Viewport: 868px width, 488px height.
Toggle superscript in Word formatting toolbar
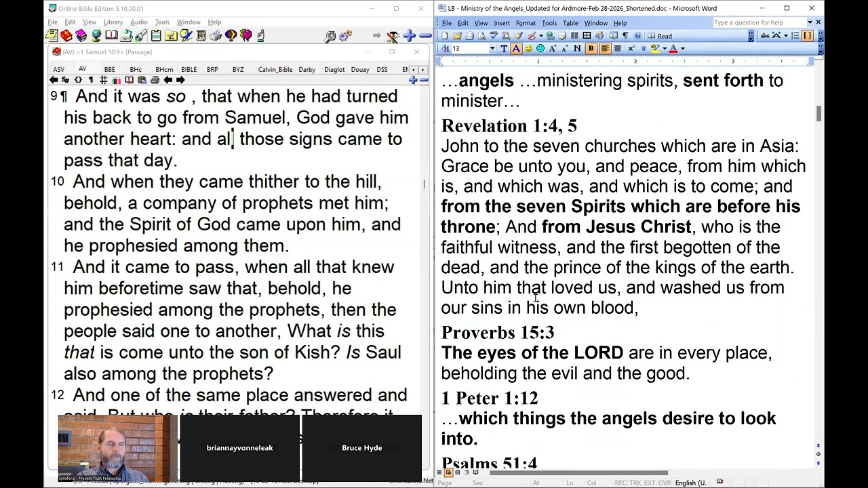click(631, 48)
